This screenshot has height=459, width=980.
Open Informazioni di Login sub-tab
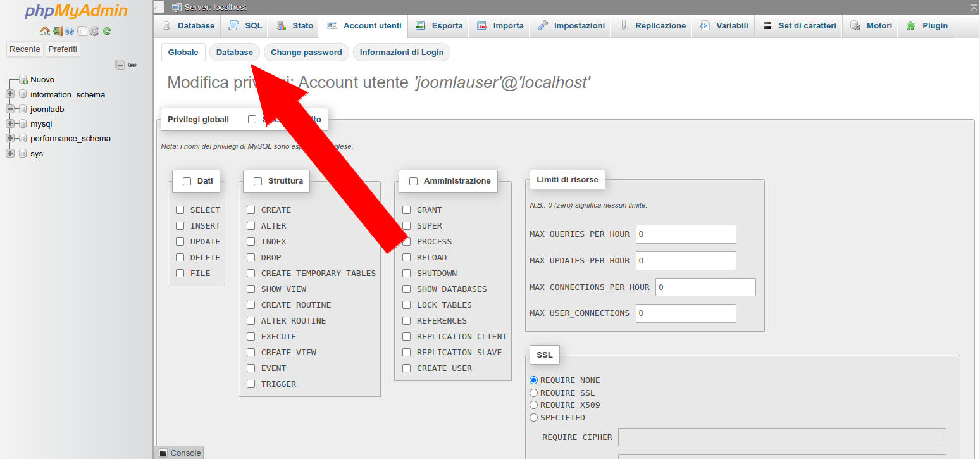tap(402, 53)
